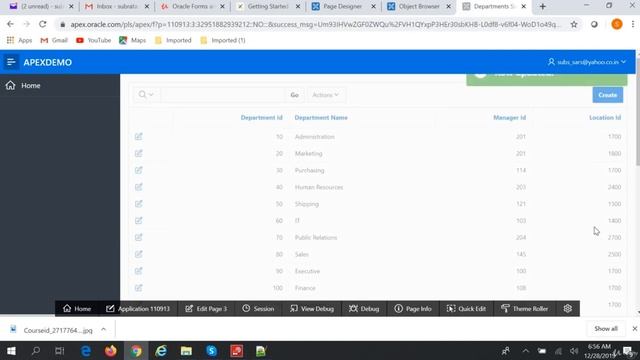Edit the Administration department row
The image size is (640, 360).
[139, 136]
